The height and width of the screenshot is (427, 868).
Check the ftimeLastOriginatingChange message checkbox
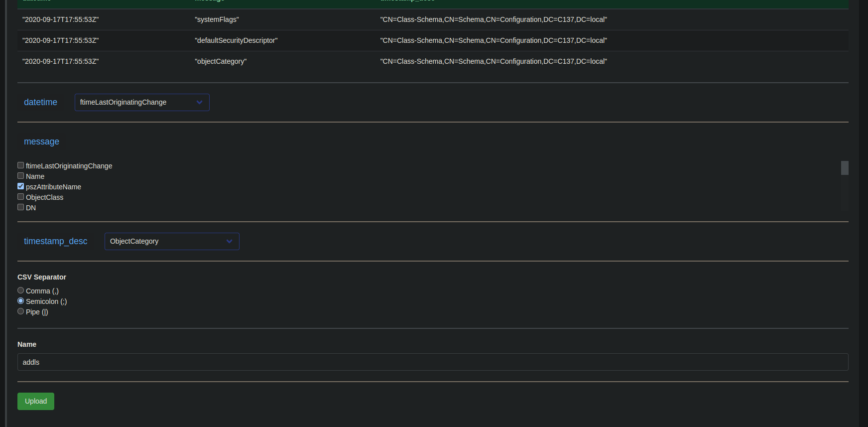point(21,165)
